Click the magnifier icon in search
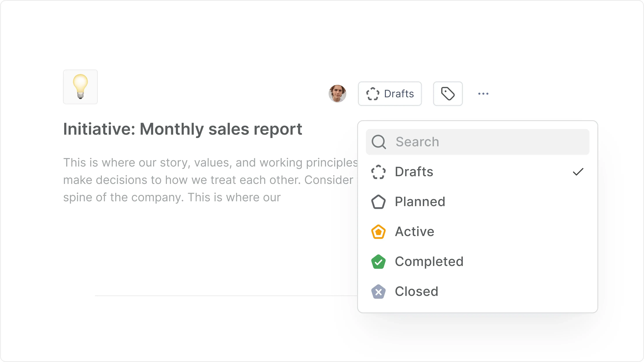The height and width of the screenshot is (362, 644). (x=379, y=142)
